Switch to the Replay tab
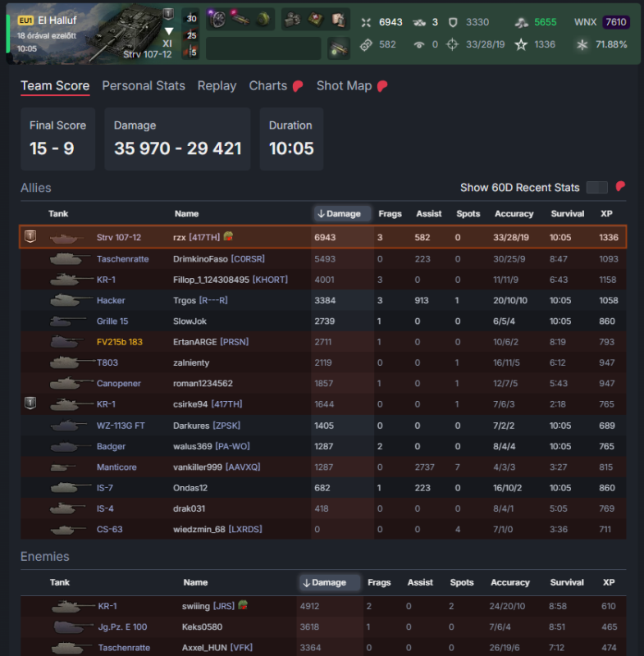 pos(217,86)
